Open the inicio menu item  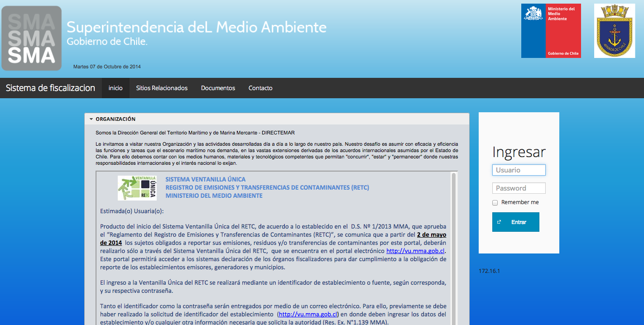tap(115, 88)
